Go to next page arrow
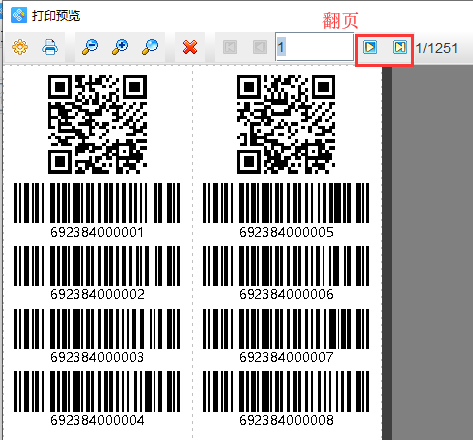Viewport: 473px width, 440px height. tap(370, 47)
